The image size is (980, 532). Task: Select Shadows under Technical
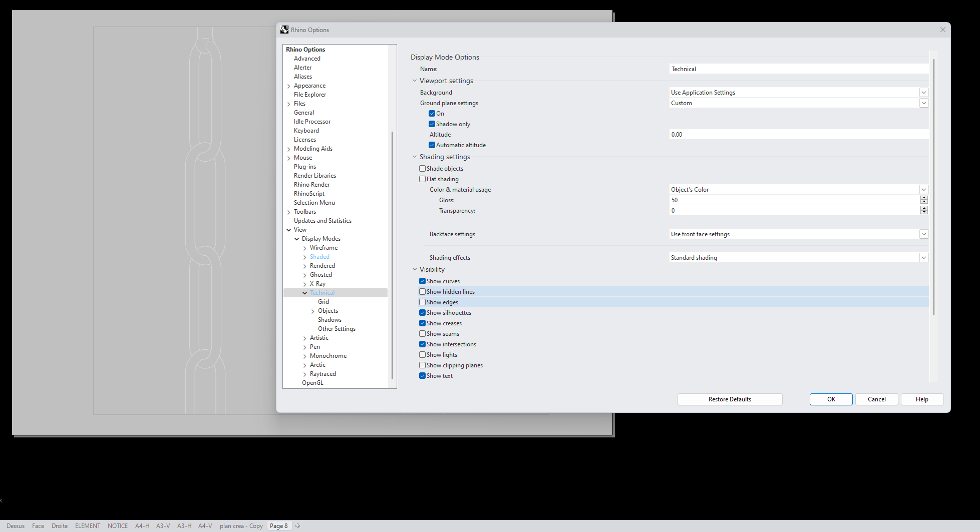coord(330,320)
